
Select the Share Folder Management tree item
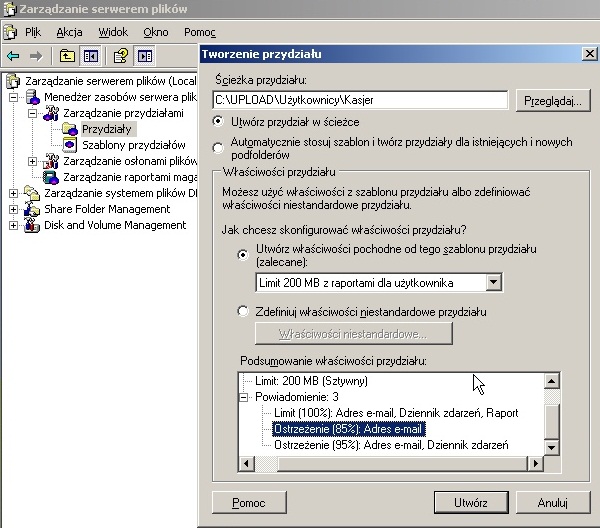pyautogui.click(x=107, y=209)
